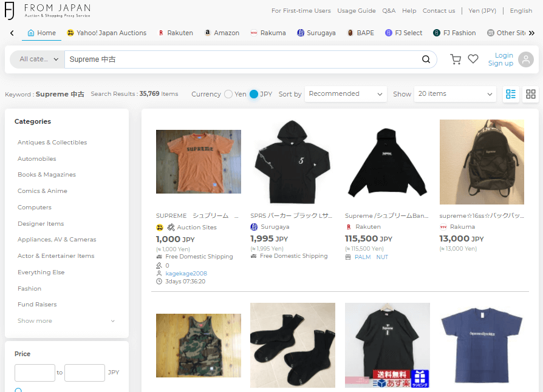Click left arrow of site navigation bar

(x=12, y=33)
